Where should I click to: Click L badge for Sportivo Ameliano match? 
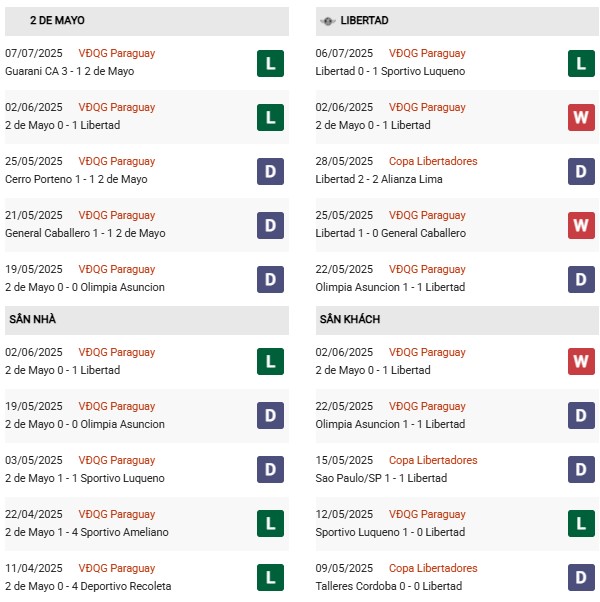(x=270, y=524)
